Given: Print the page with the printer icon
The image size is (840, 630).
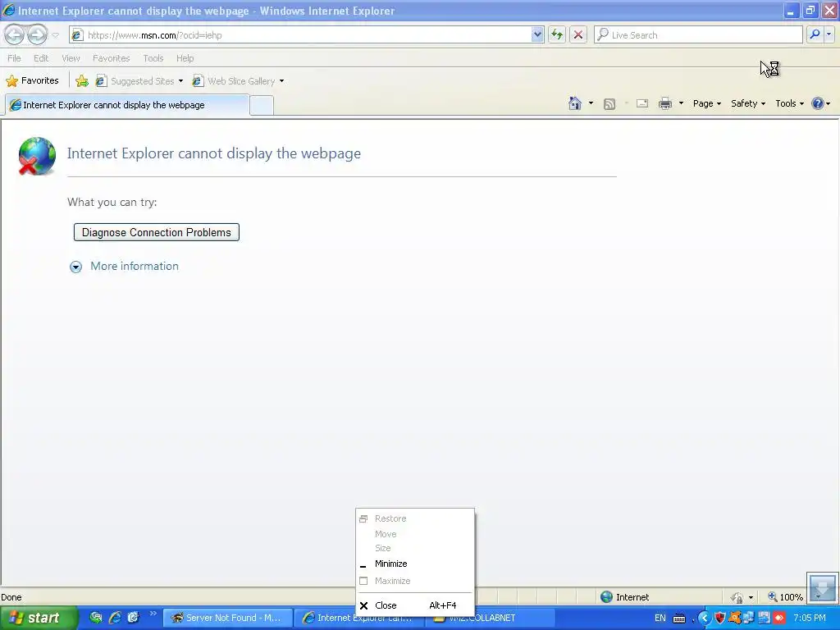Looking at the screenshot, I should coord(664,103).
